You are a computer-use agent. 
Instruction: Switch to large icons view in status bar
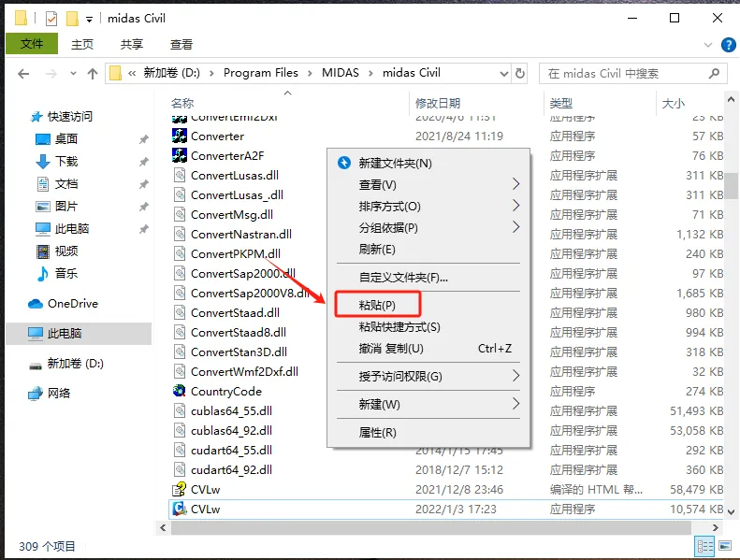tap(725, 546)
